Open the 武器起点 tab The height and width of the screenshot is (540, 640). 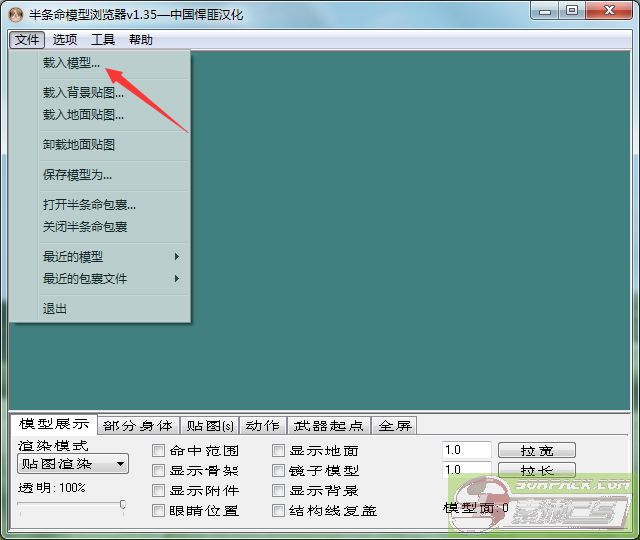pos(329,426)
